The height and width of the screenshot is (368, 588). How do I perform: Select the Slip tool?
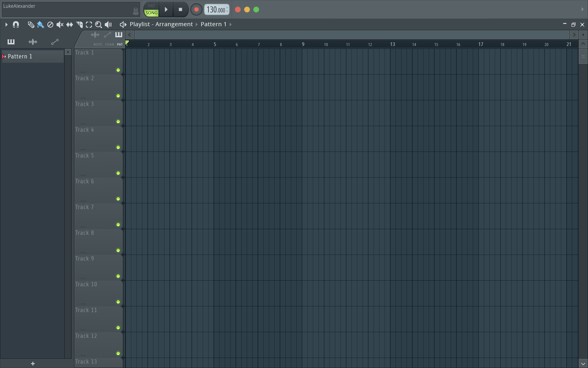[70, 25]
